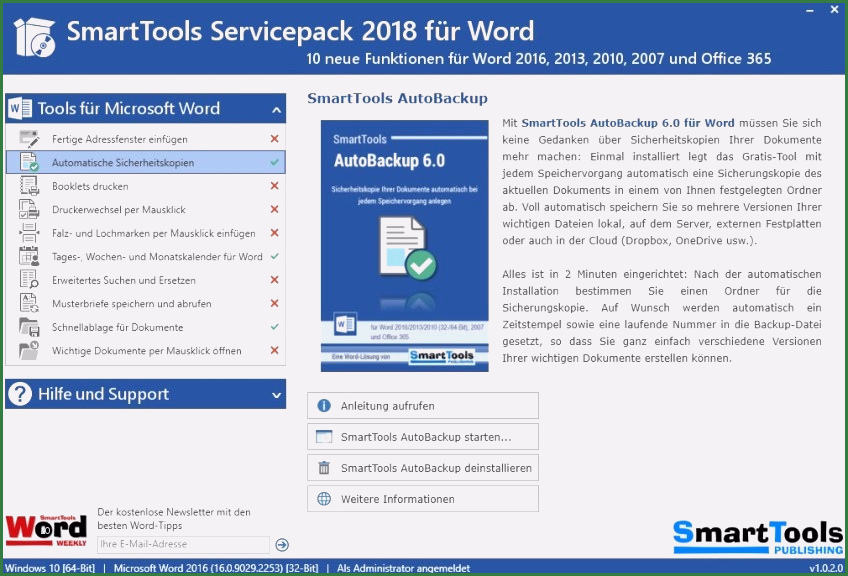Viewport: 848px width, 576px height.
Task: Click Microsoft Word 2016 version status text
Action: 216,568
